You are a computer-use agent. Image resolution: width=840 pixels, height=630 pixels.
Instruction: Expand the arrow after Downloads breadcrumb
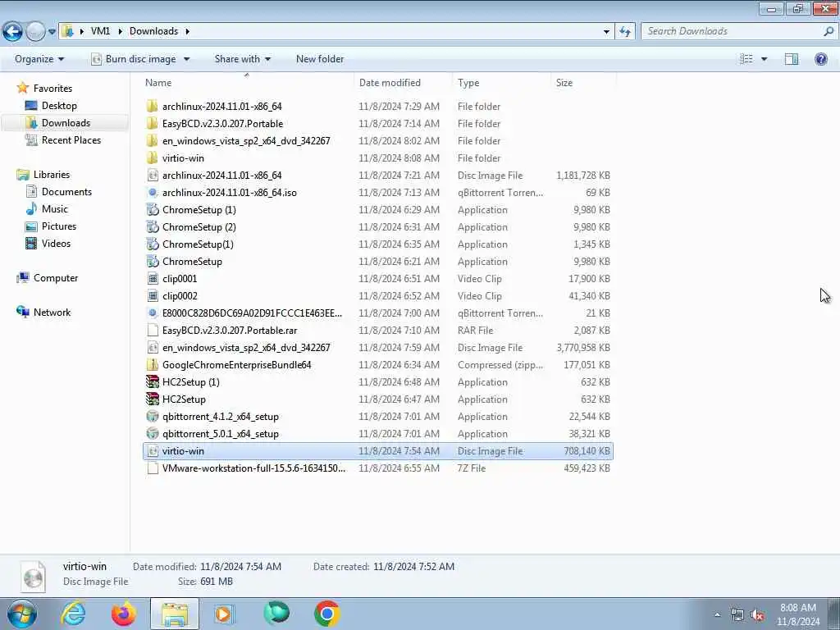pyautogui.click(x=188, y=31)
